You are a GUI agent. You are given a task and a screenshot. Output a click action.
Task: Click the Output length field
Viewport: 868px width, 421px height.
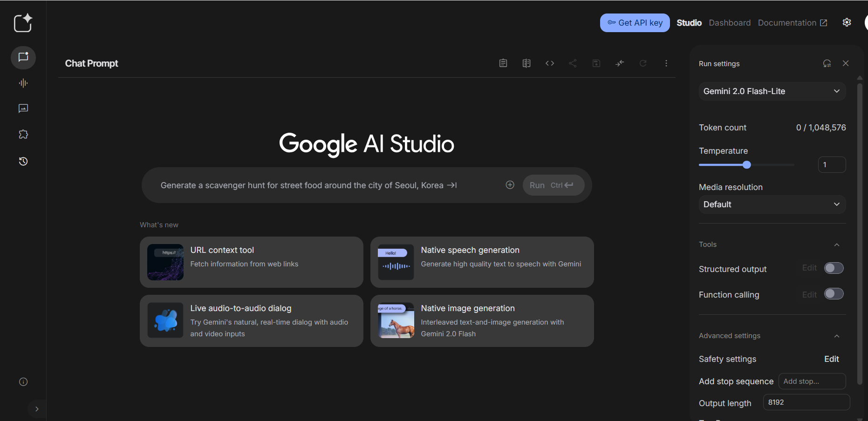[x=806, y=402]
